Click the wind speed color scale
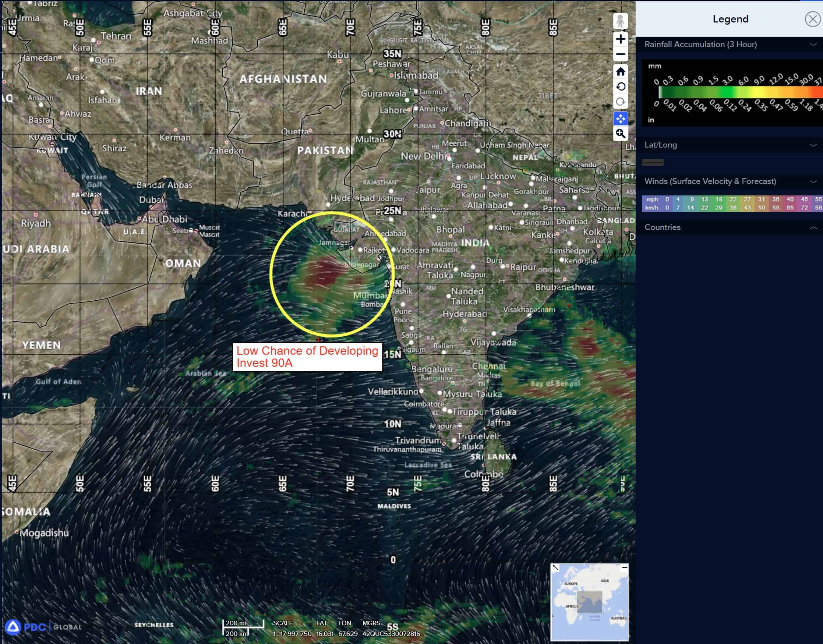The width and height of the screenshot is (823, 644). (x=732, y=204)
